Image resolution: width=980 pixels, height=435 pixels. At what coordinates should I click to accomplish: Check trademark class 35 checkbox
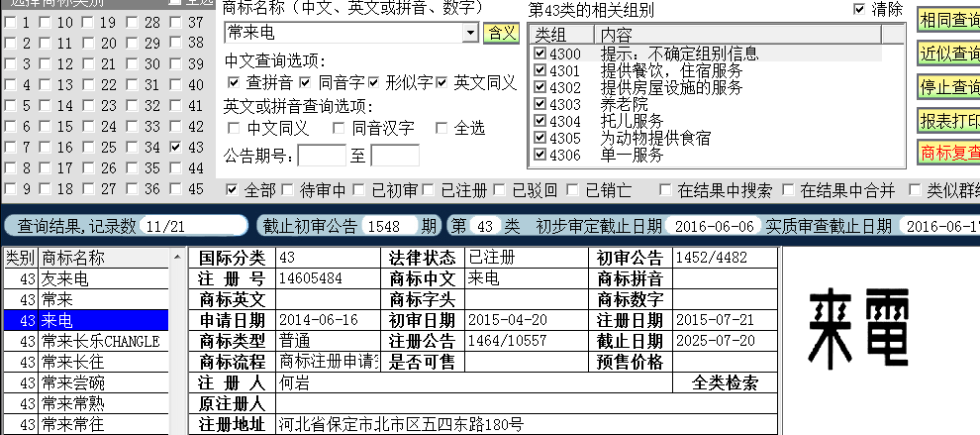(x=132, y=167)
